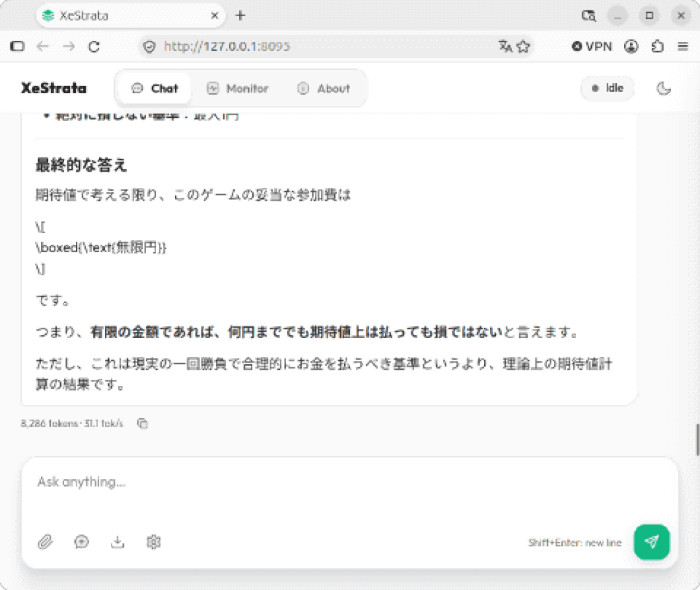
Task: Click the Idle status indicator
Action: (607, 88)
